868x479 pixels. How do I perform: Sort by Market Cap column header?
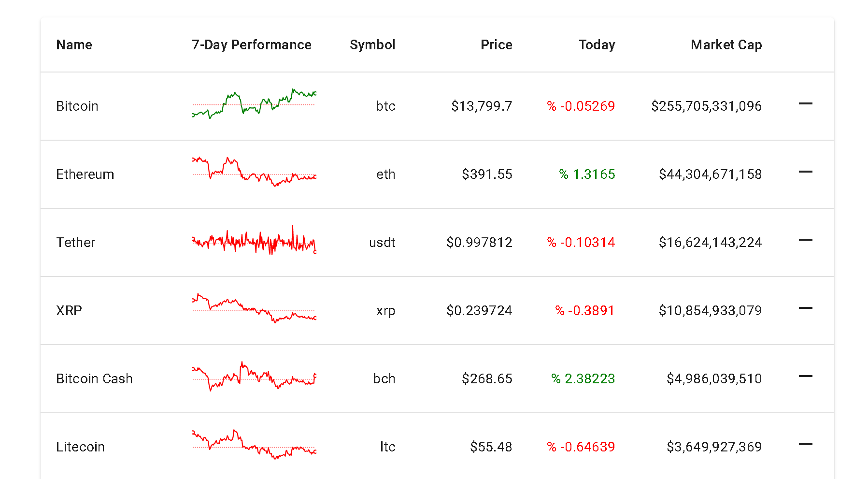click(726, 45)
